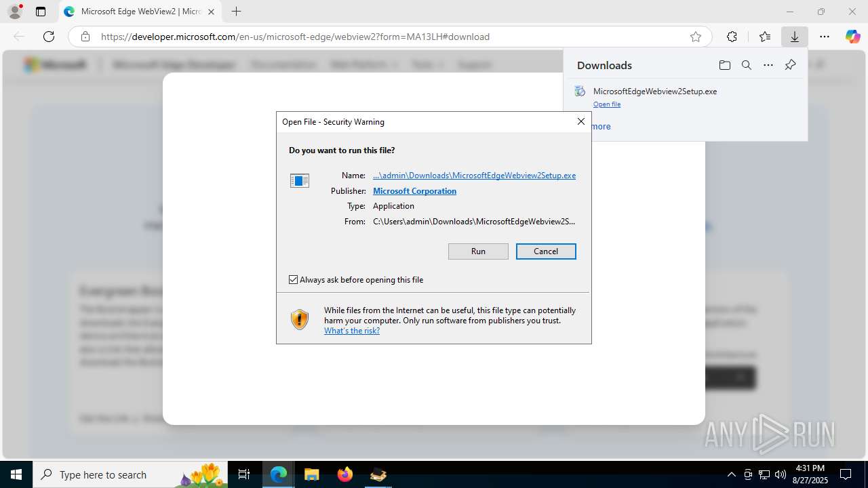The width and height of the screenshot is (868, 488).
Task: Click the address bar URL
Action: pyautogui.click(x=295, y=37)
